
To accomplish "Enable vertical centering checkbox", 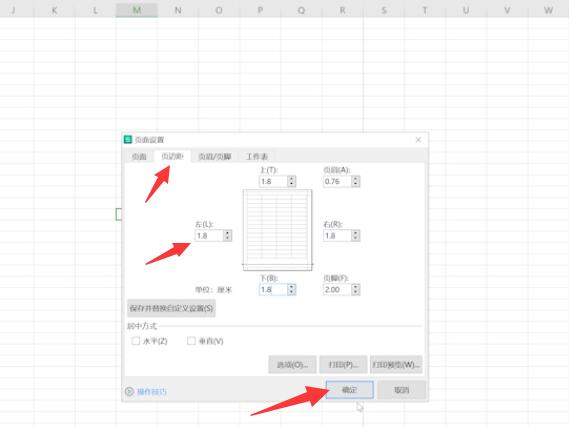I will 191,341.
